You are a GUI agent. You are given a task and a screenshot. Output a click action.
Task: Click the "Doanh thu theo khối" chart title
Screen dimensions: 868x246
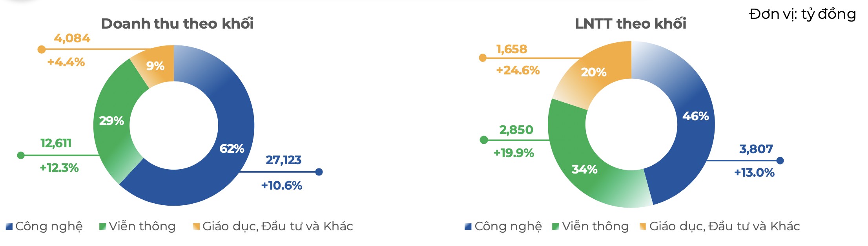(177, 24)
